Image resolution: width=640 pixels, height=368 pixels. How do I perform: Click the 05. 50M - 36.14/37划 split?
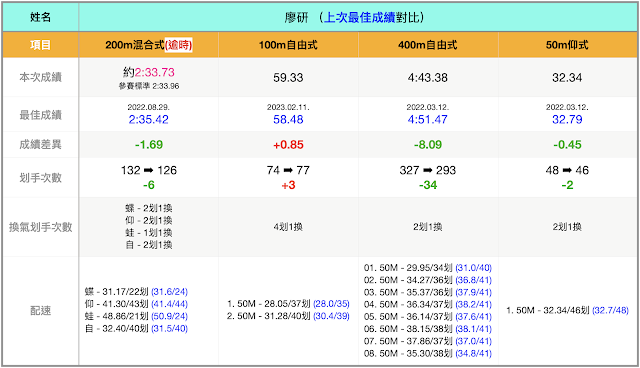click(x=428, y=317)
